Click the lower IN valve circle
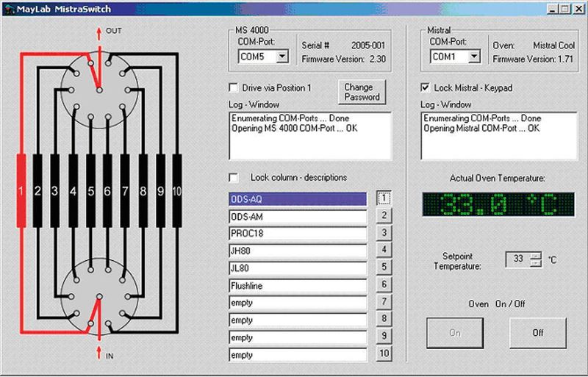The width and height of the screenshot is (588, 377). coord(99,296)
